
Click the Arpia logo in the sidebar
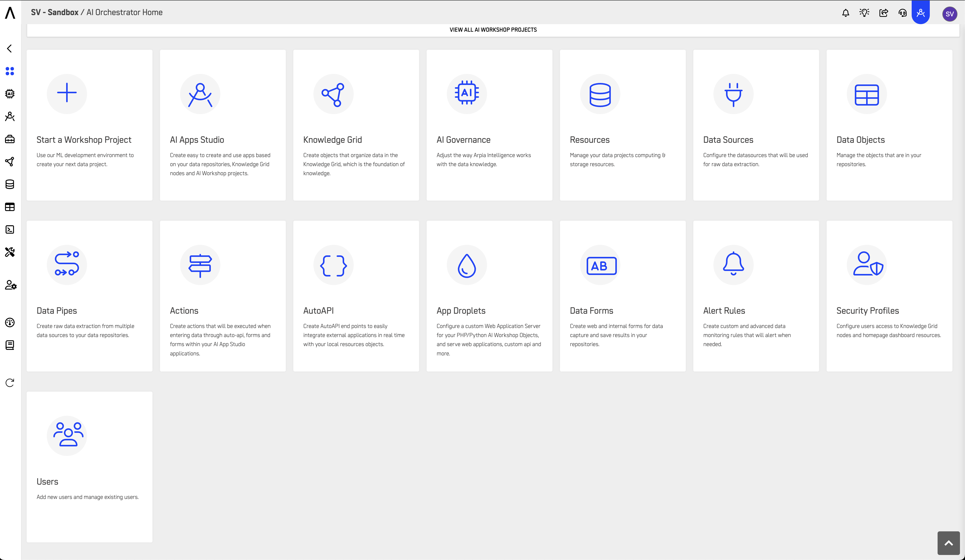click(x=10, y=13)
